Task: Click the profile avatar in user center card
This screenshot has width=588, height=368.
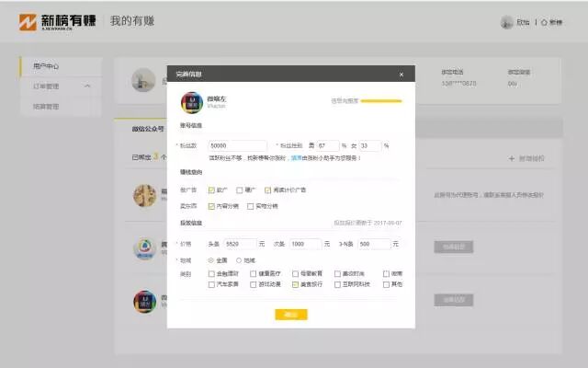Action: 141,80
